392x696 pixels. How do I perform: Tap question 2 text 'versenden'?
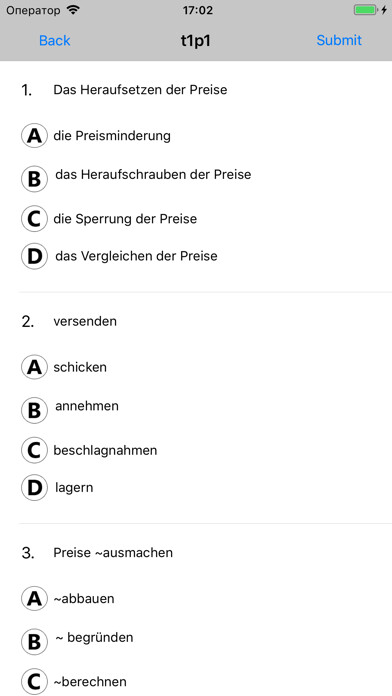tap(85, 321)
